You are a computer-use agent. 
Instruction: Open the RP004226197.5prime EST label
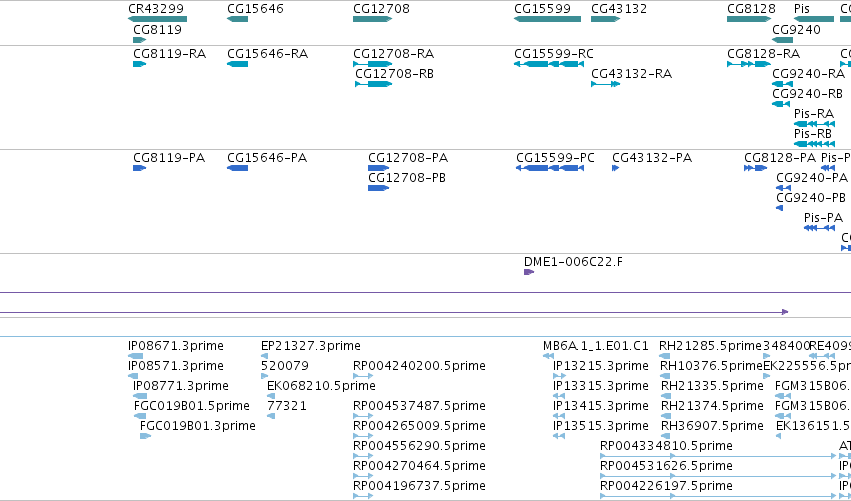tap(666, 486)
